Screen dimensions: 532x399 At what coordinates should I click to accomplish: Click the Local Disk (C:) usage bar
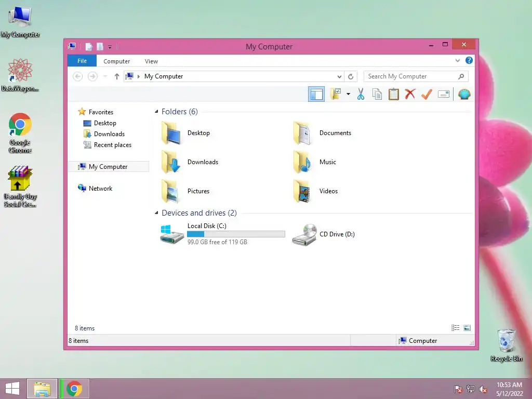tap(236, 234)
